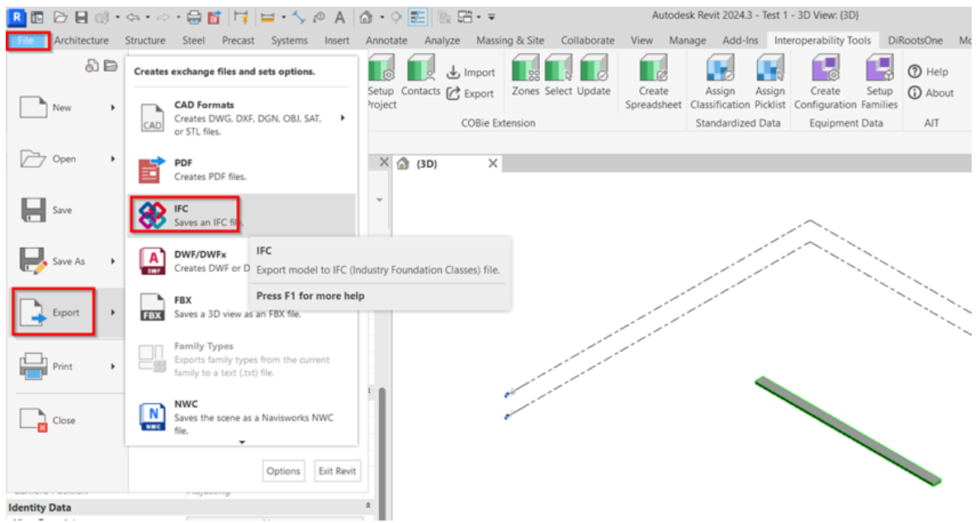This screenshot has height=523, width=980.
Task: Expand the New submenu arrow
Action: [113, 107]
